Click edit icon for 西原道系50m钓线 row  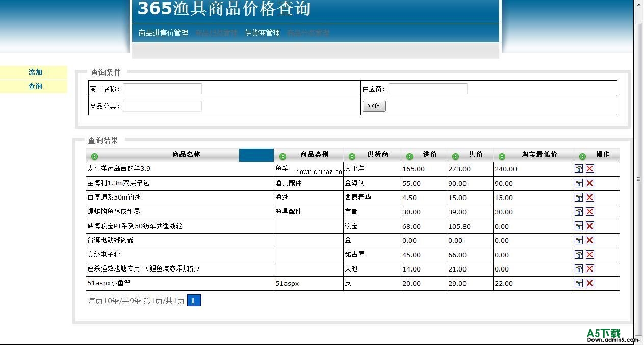(x=579, y=198)
